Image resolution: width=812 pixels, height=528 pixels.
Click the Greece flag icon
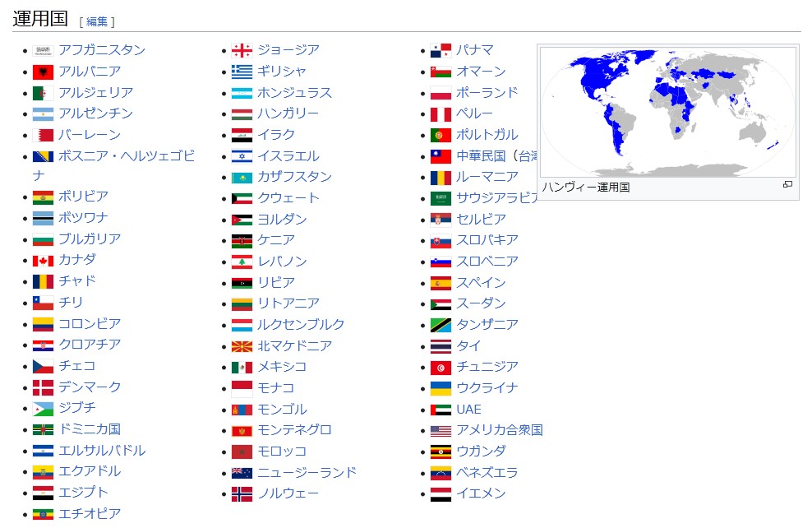pyautogui.click(x=242, y=72)
